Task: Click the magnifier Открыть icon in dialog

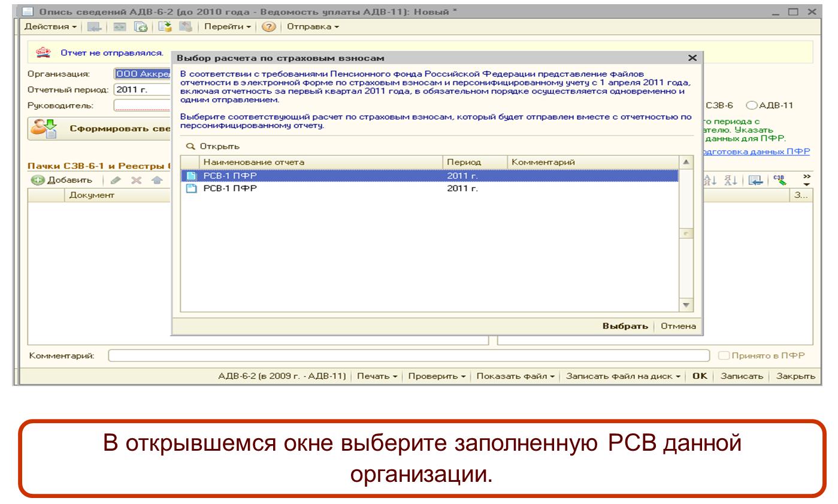Action: 190,147
